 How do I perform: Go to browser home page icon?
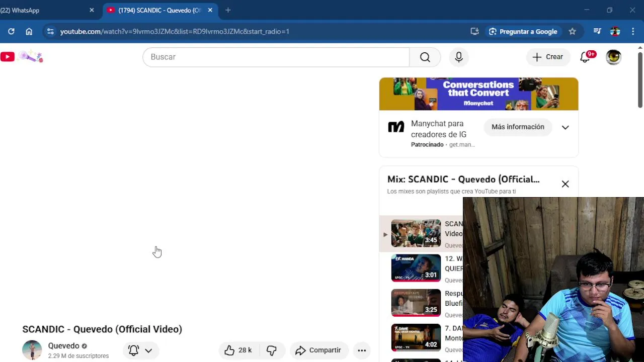coord(29,31)
